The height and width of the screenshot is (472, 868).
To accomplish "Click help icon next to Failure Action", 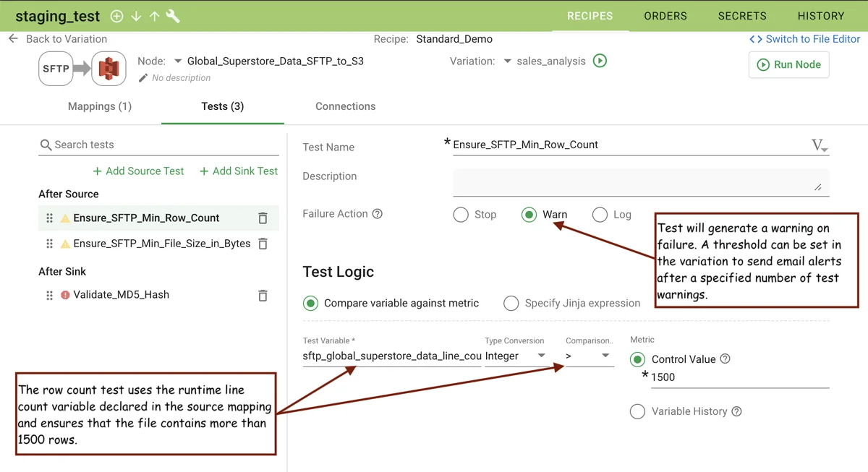I will (x=377, y=214).
